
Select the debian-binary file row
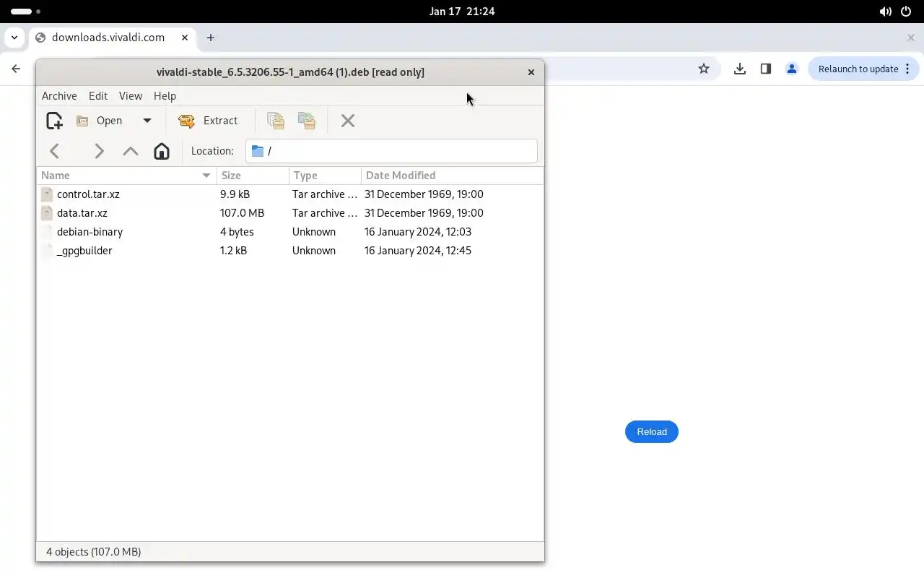coord(290,232)
